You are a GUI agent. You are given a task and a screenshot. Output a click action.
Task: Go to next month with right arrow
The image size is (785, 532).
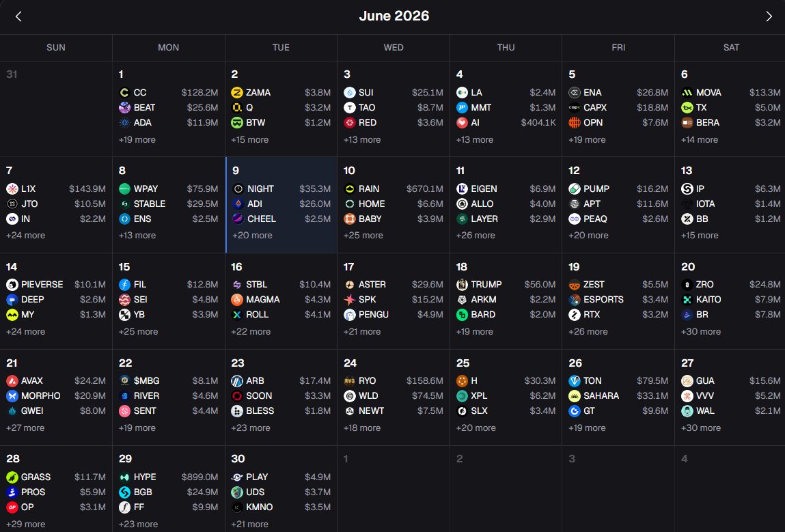(769, 16)
